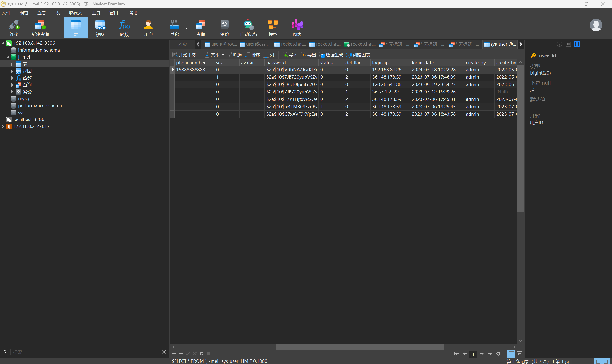
Task: Expand the 视图 node under ji-mei
Action: point(12,71)
